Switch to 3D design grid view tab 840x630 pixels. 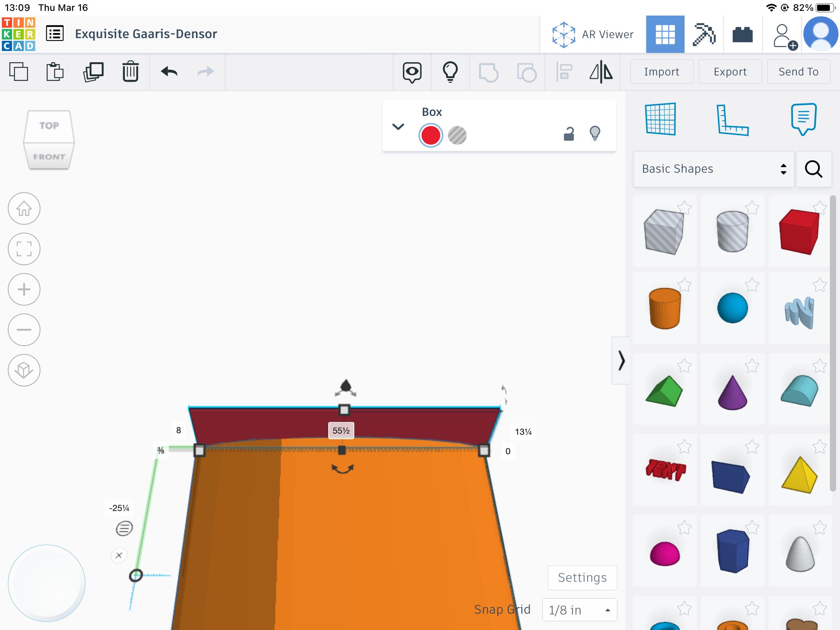pyautogui.click(x=665, y=35)
